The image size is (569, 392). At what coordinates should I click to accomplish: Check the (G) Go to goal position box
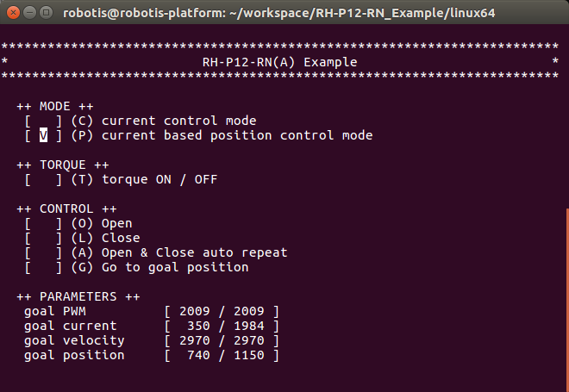click(43, 267)
